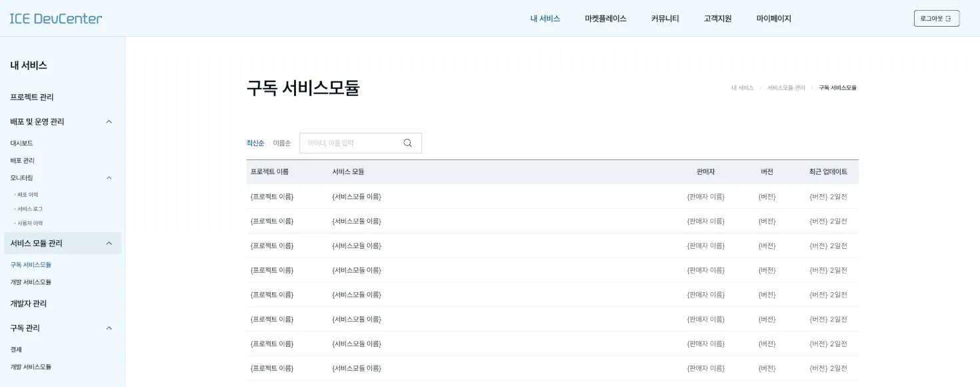Collapse the 구독 관리 section
This screenshot has width=980, height=387.
point(109,328)
